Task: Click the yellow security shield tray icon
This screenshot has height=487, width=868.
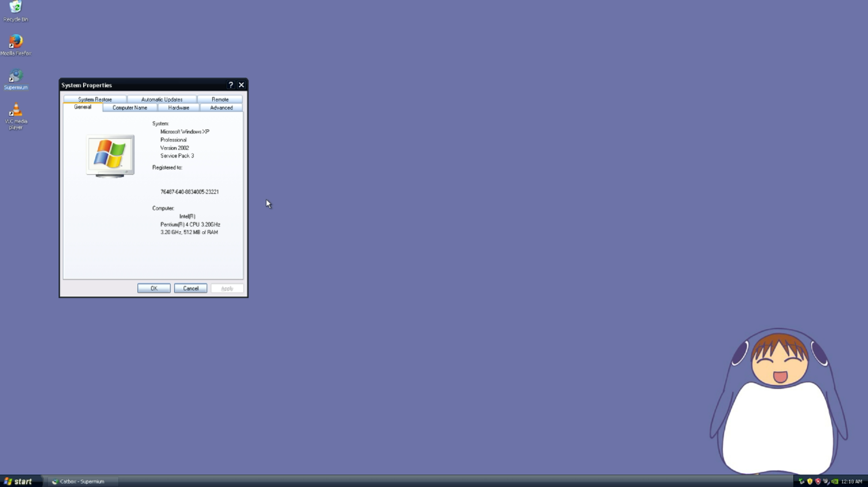Action: coord(810,481)
